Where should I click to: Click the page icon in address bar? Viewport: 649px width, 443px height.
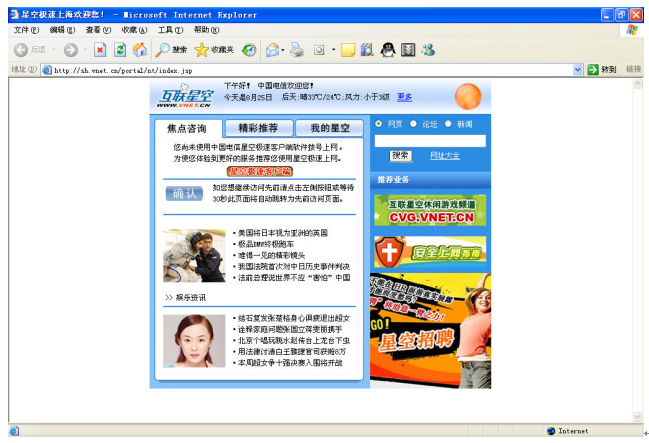coord(47,70)
